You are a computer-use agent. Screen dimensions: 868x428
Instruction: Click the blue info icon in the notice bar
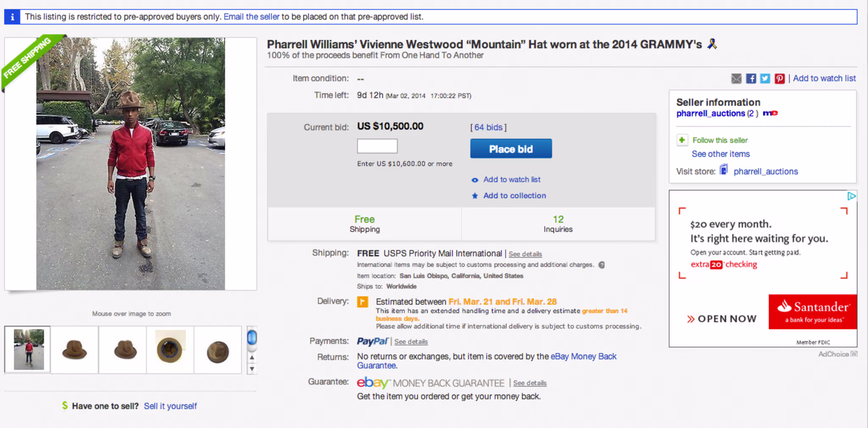click(x=12, y=17)
